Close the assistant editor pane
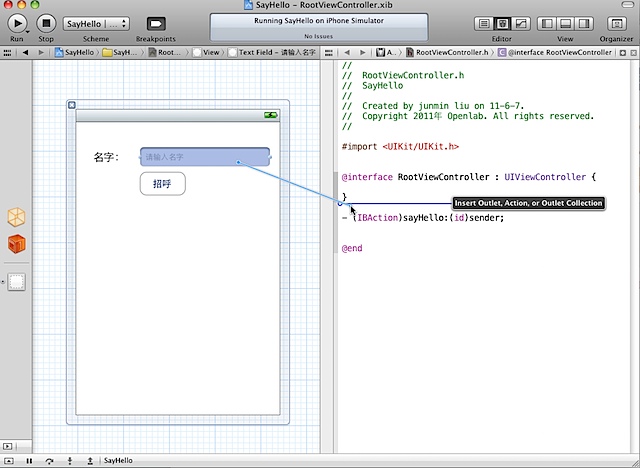The image size is (640, 468). click(x=633, y=53)
